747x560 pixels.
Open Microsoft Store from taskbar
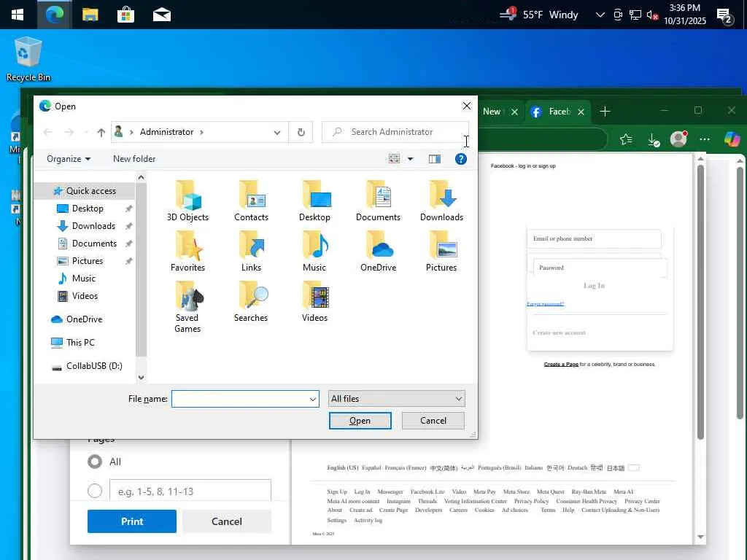(x=125, y=15)
